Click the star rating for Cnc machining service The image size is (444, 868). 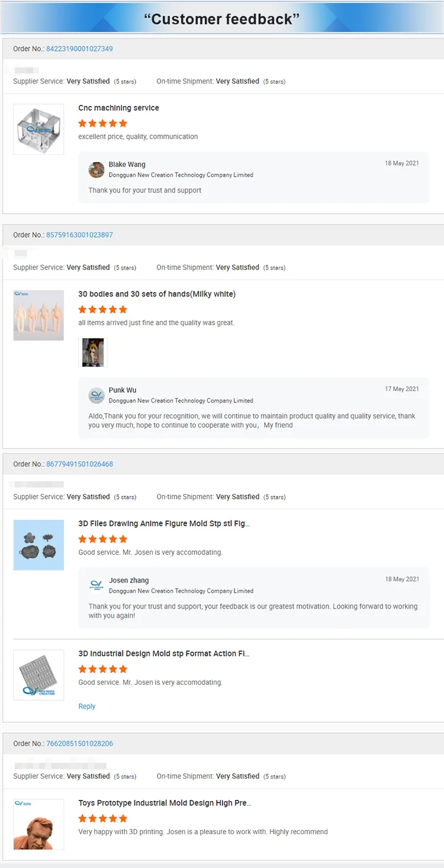tap(102, 123)
